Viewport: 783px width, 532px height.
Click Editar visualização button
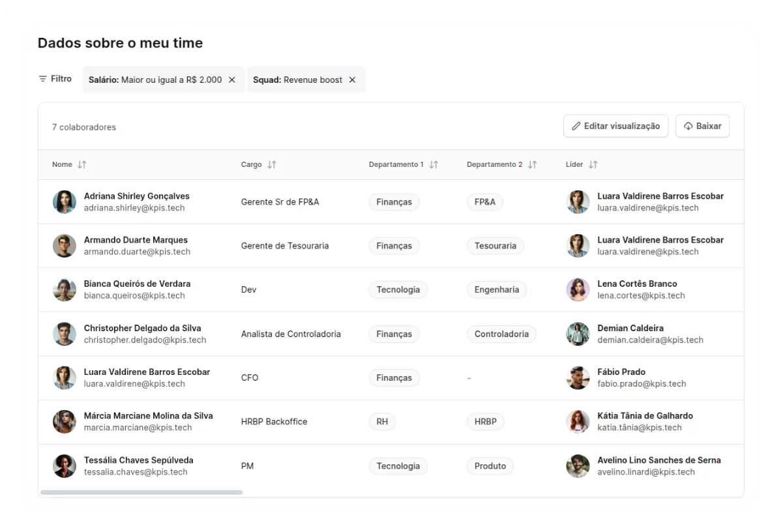coord(615,126)
